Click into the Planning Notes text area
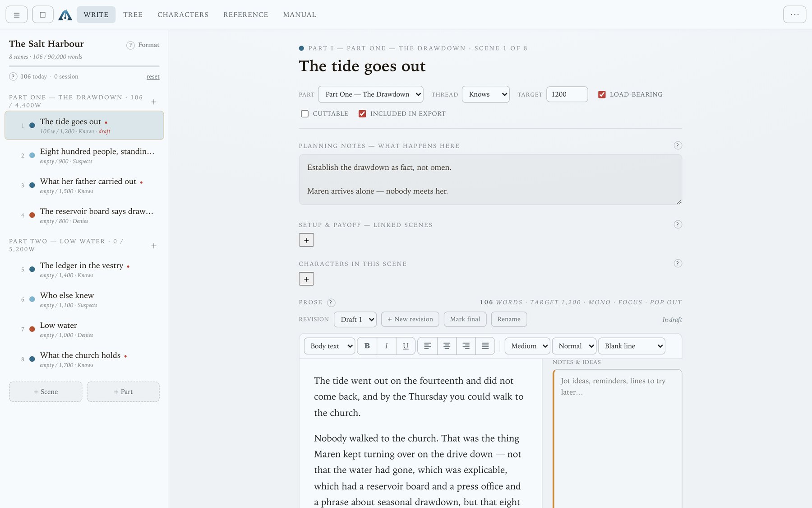Image resolution: width=812 pixels, height=508 pixels. pos(490,179)
